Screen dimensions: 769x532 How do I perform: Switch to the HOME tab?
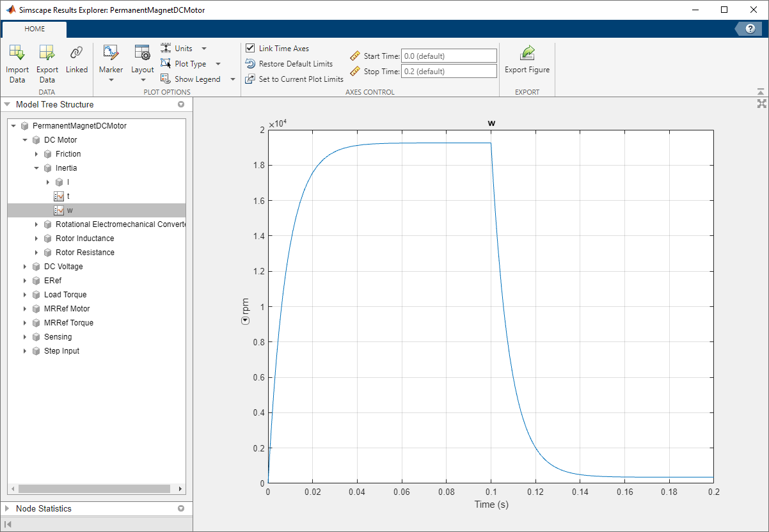click(x=35, y=29)
